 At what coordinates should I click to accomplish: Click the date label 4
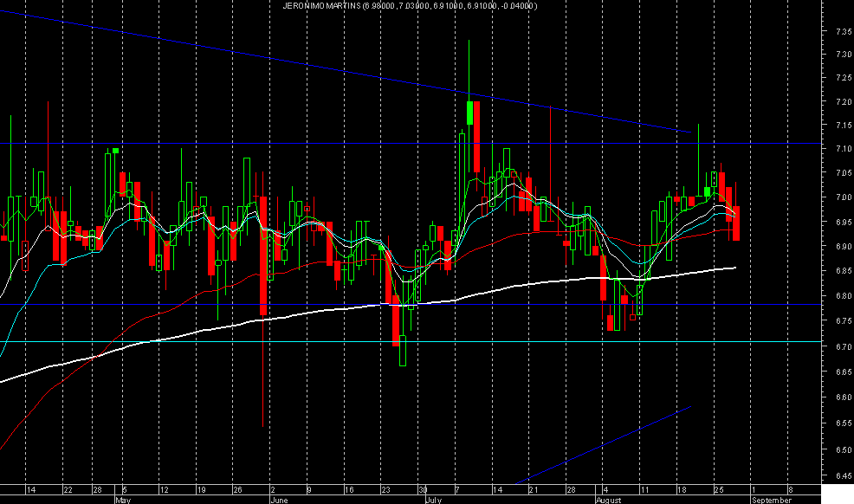[605, 490]
